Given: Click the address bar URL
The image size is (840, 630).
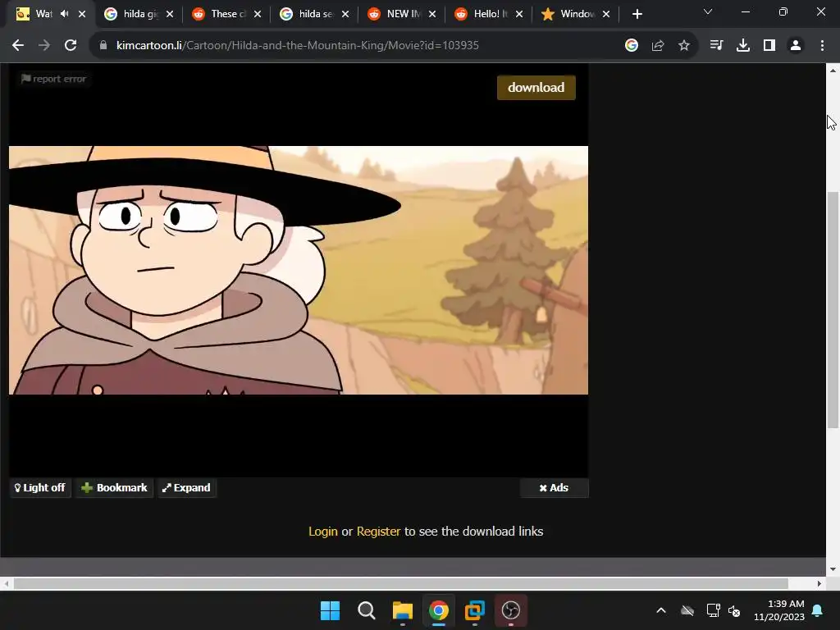Looking at the screenshot, I should [x=297, y=46].
